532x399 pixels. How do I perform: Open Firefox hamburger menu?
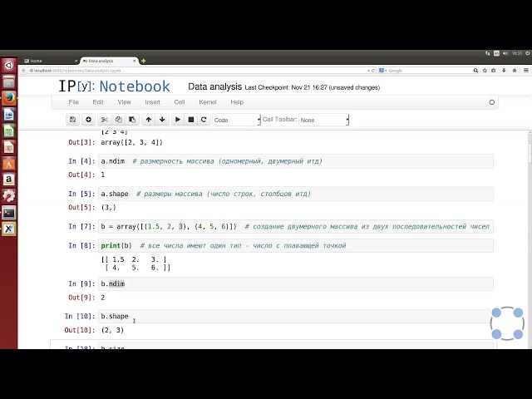point(526,70)
